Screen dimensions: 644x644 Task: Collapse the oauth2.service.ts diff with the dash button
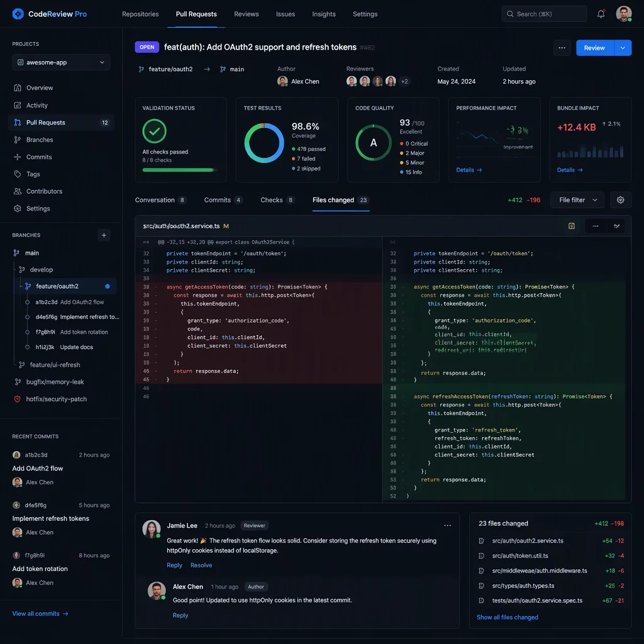coord(596,226)
